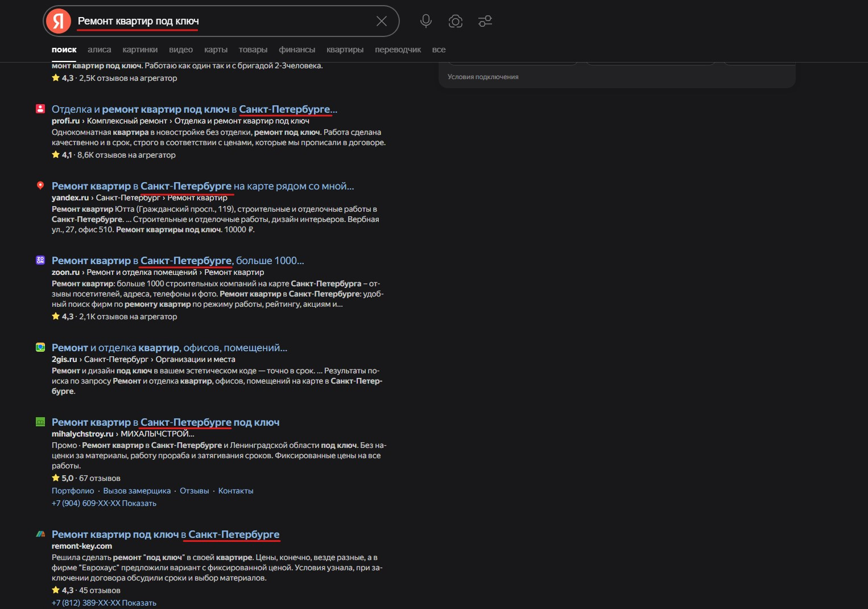Switch to the «товары» tab

(x=253, y=50)
